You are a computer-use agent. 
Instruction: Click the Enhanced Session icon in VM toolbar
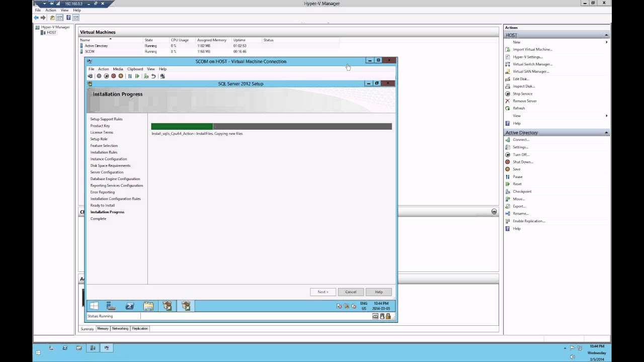tap(162, 76)
